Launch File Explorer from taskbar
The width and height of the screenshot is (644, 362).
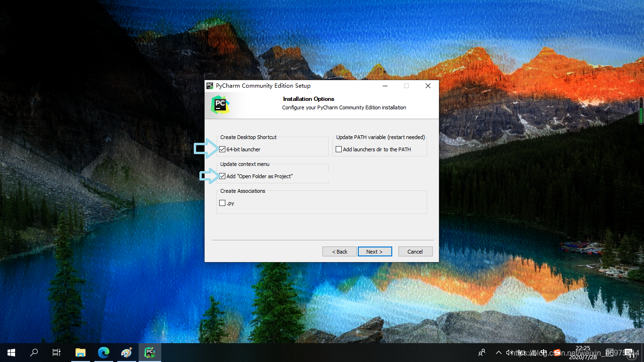pos(81,353)
